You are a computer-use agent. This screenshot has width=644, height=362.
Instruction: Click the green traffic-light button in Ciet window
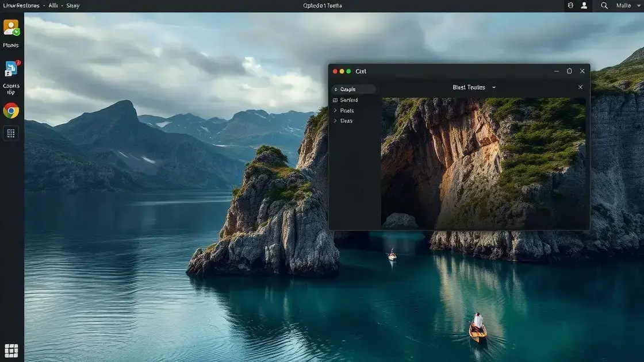(348, 71)
